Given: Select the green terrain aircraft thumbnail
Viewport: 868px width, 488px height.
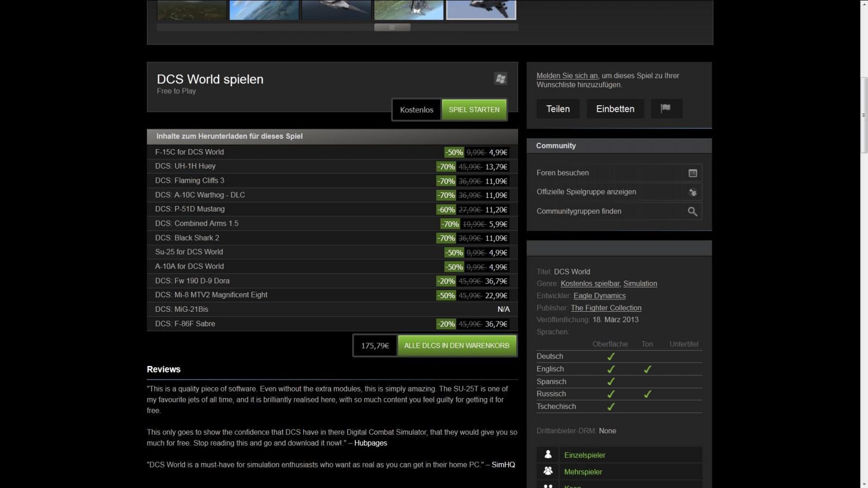Looking at the screenshot, I should click(409, 10).
